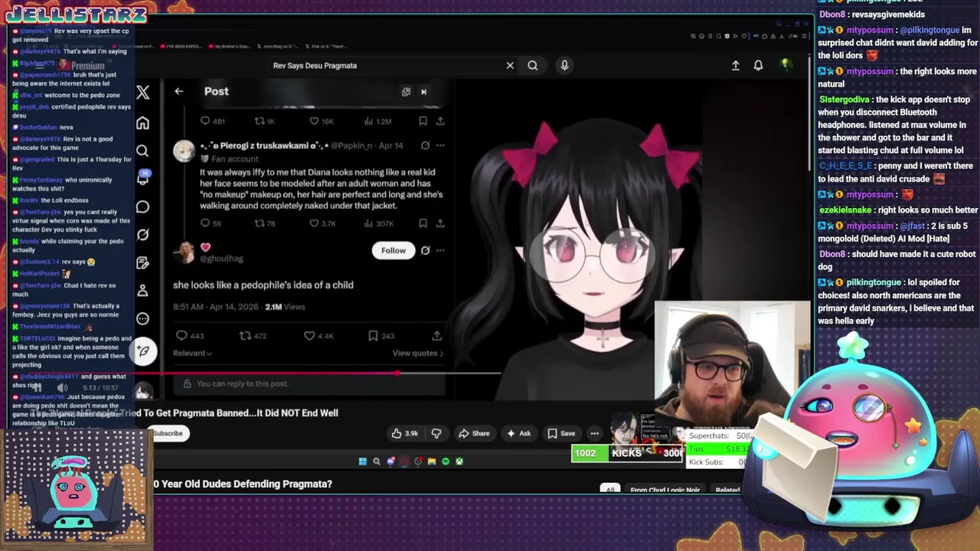Dislike the YouTube video
Viewport: 980px width, 551px height.
tap(436, 433)
